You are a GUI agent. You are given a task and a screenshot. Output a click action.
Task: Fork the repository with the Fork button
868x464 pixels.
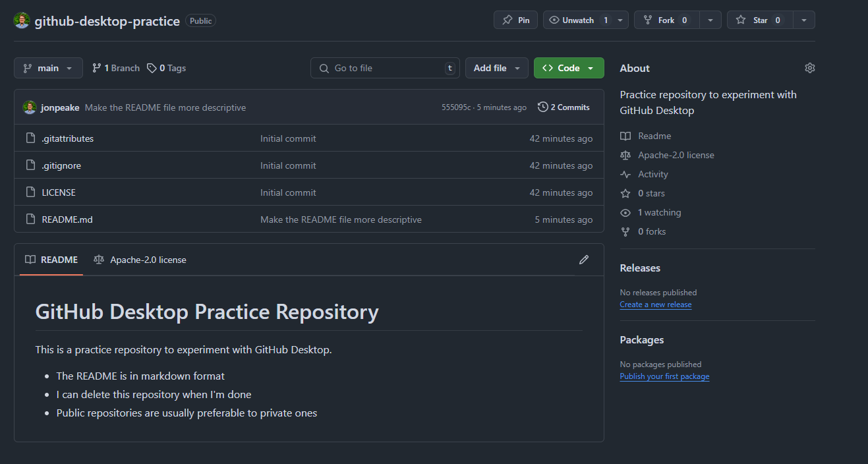[x=666, y=20]
